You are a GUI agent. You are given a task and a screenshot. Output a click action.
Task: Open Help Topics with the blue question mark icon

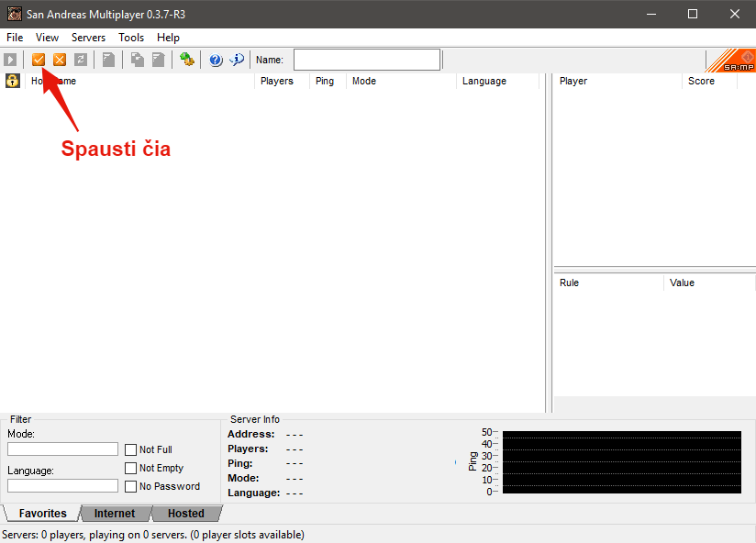pos(216,60)
